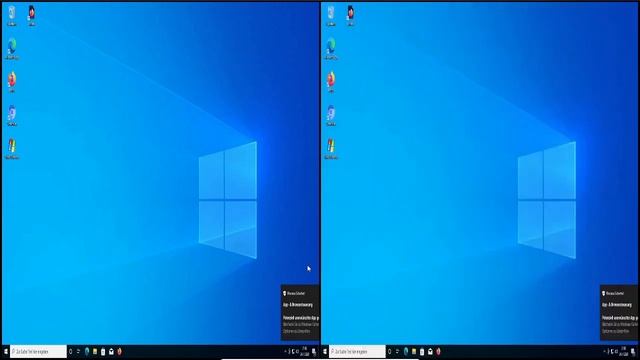Launch Edge from left taskbar
The height and width of the screenshot is (360, 640).
pos(87,351)
